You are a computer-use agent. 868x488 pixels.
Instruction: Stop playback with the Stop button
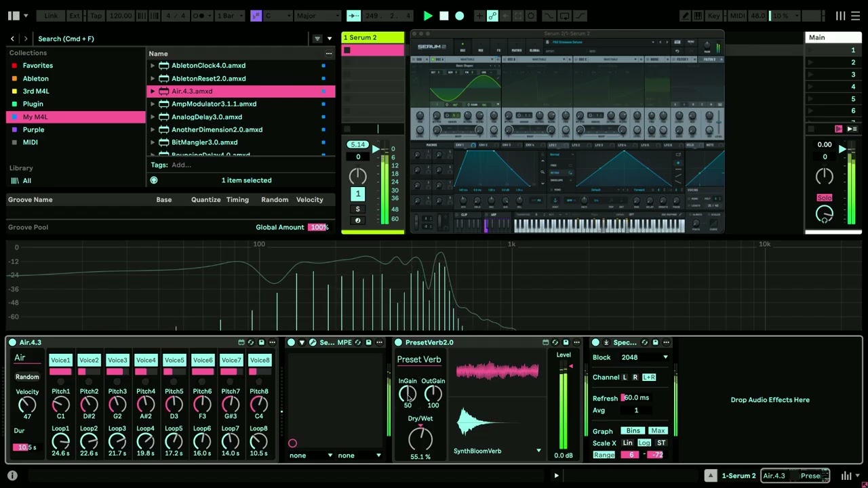point(443,16)
